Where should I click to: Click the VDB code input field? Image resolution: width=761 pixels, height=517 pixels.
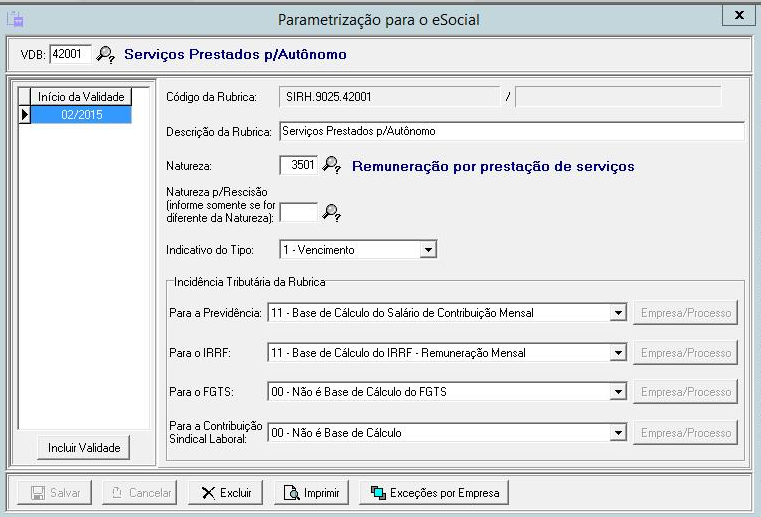[70, 54]
